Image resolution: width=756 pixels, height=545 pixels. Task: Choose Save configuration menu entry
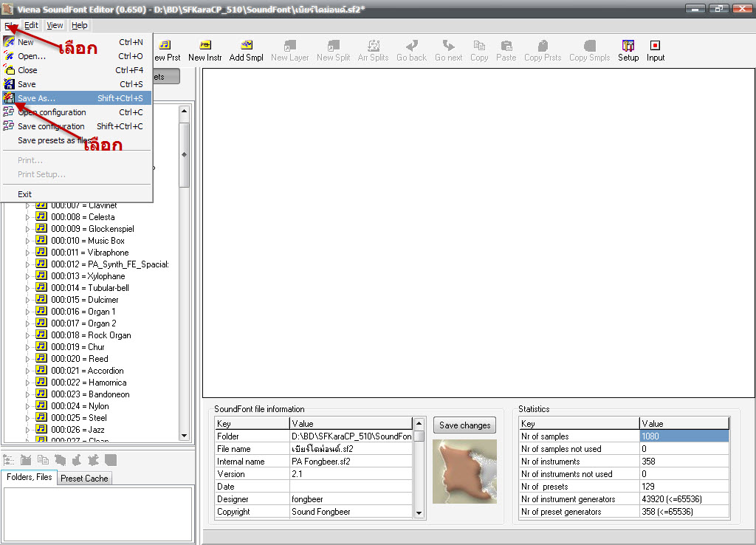77,126
